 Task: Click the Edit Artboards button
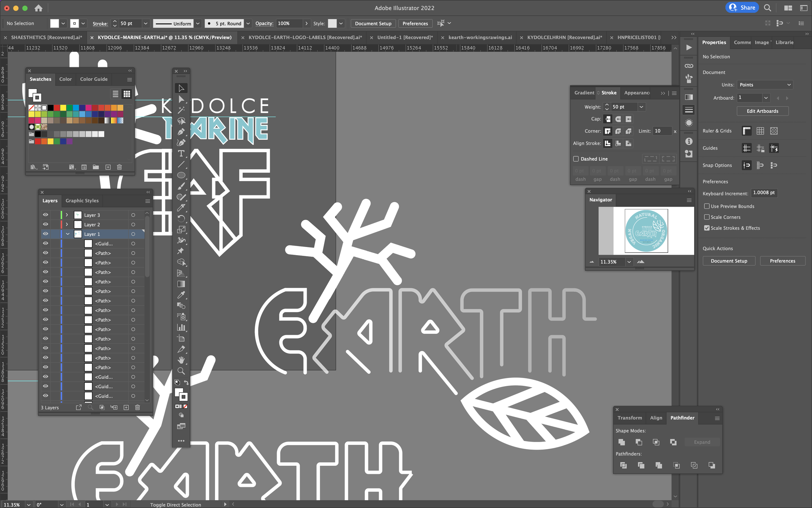pyautogui.click(x=762, y=111)
